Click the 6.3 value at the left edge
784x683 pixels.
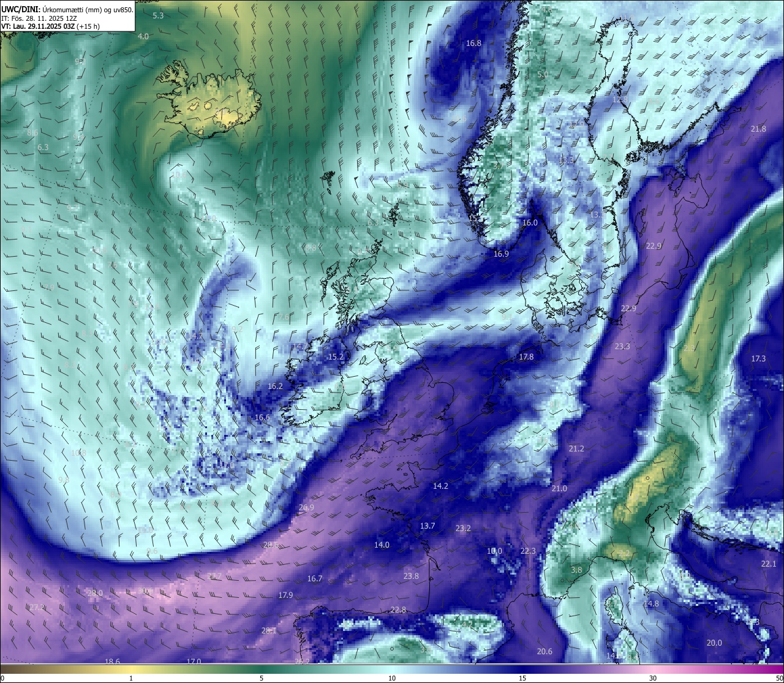[43, 148]
